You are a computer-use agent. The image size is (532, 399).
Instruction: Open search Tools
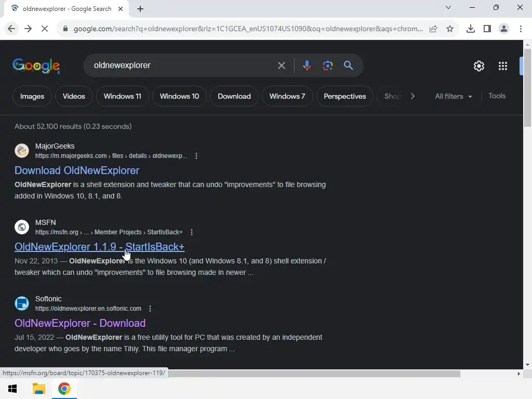497,96
